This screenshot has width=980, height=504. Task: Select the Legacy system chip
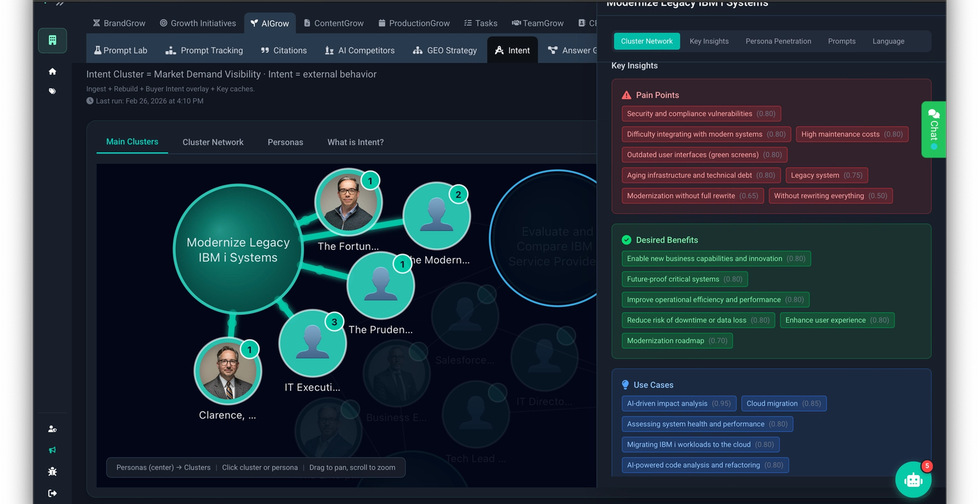point(827,175)
